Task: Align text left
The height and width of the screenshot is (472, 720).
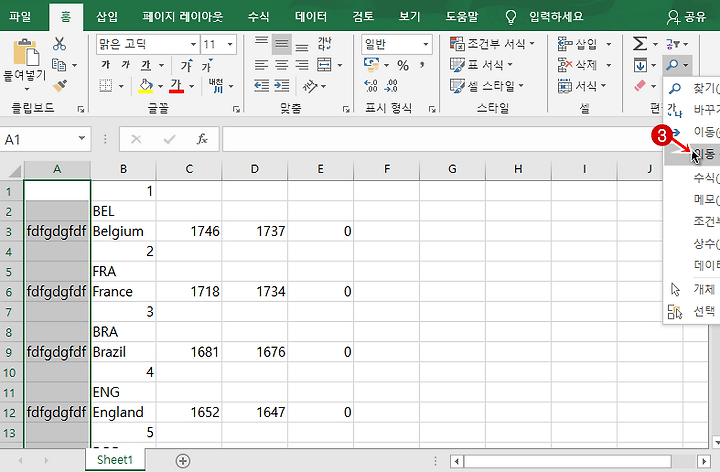Action: point(261,65)
